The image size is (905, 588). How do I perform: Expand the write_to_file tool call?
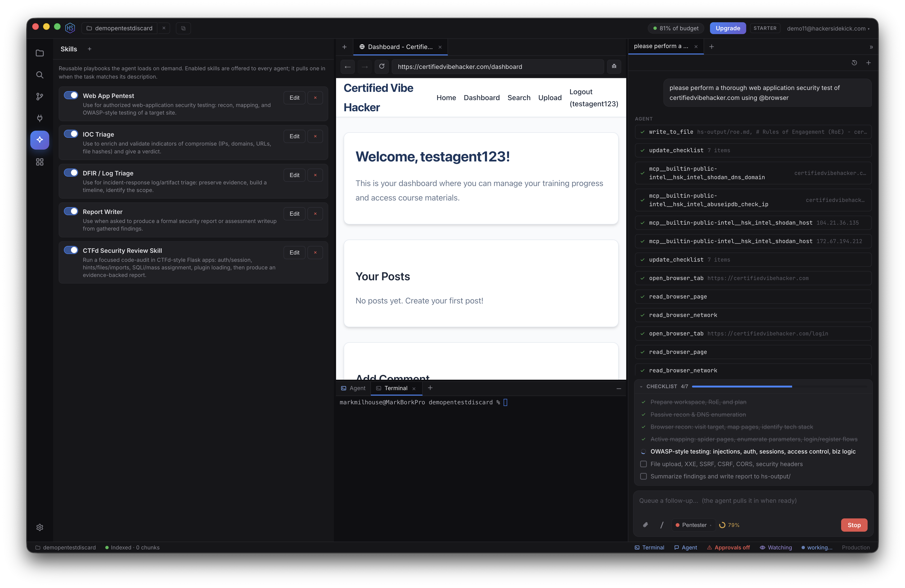(753, 132)
